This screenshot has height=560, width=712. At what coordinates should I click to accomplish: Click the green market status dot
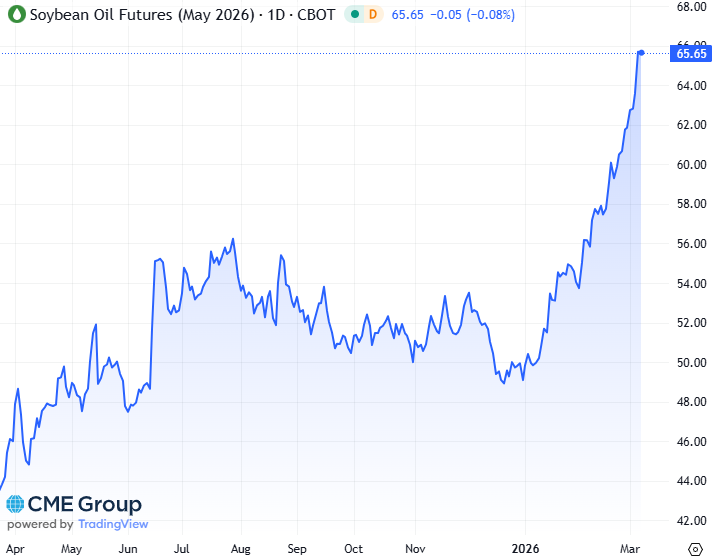point(355,15)
